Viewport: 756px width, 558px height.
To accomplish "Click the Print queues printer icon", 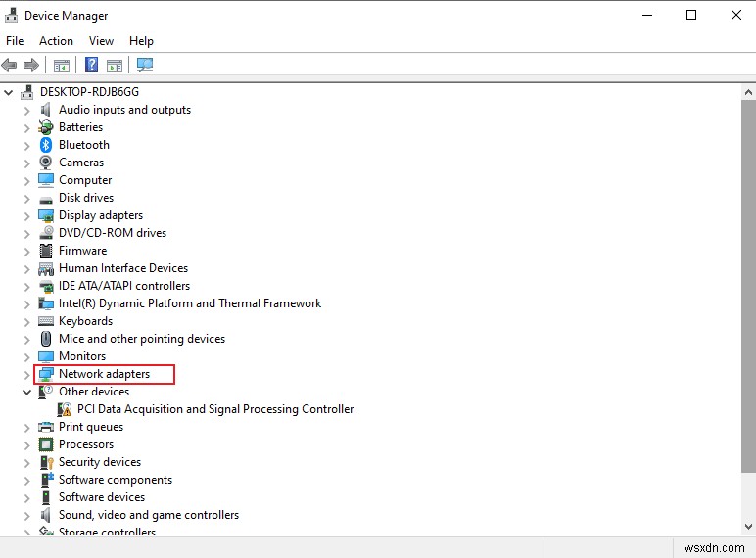I will [x=46, y=427].
